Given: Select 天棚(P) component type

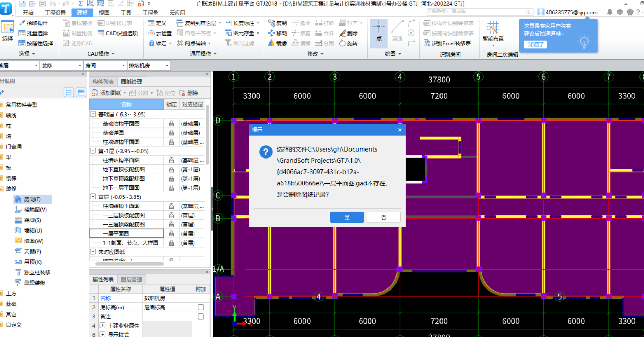Looking at the screenshot, I should pos(28,251).
